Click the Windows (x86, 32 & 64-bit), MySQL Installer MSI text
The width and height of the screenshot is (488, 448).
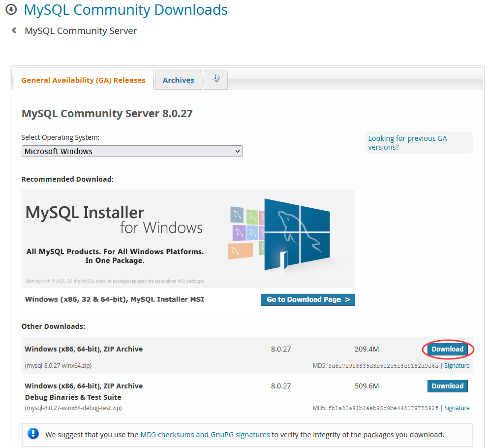pos(115,299)
